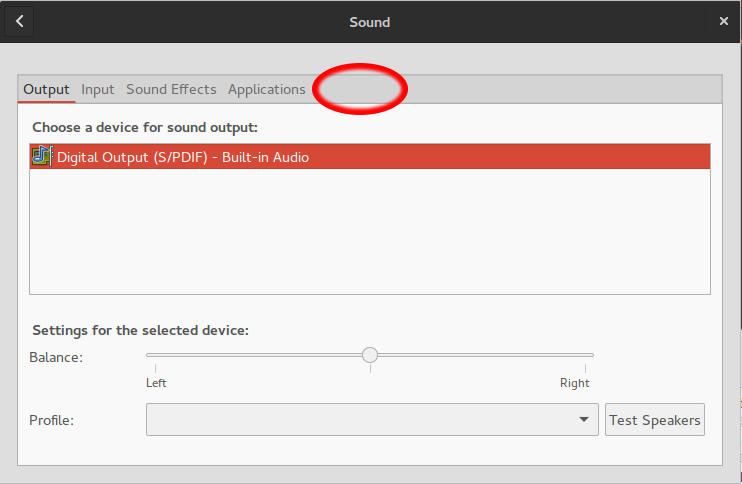This screenshot has width=742, height=484.
Task: Click the Balance slider handle
Action: (370, 355)
